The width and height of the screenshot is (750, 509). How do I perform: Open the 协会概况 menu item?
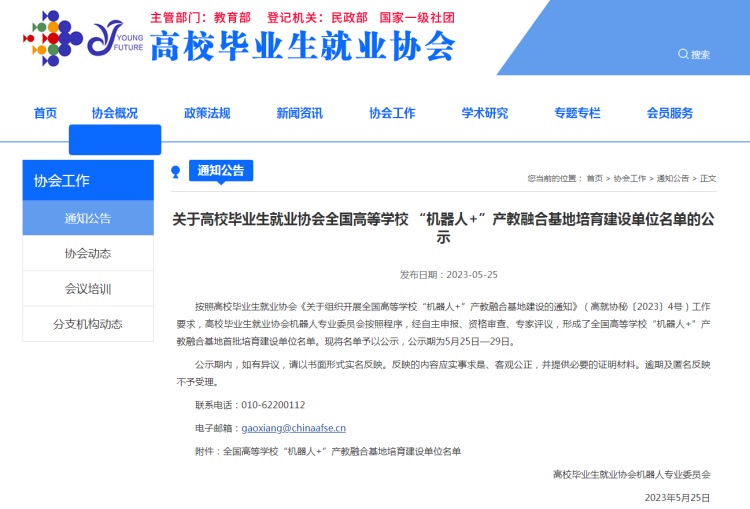115,113
